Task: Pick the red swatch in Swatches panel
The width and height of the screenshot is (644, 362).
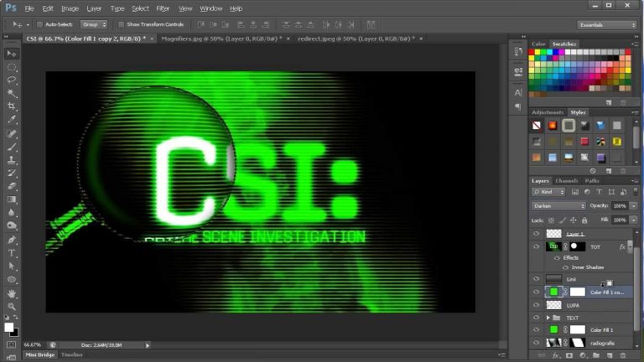Action: pos(532,52)
